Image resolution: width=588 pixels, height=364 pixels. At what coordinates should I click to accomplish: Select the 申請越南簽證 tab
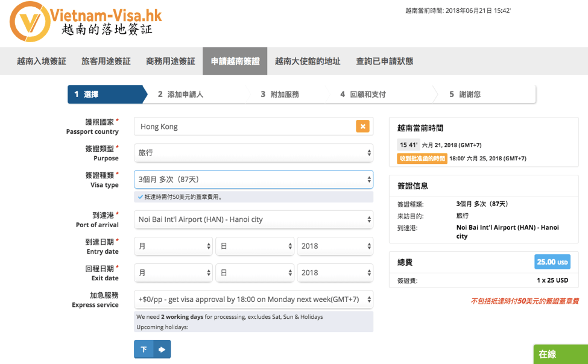point(235,61)
